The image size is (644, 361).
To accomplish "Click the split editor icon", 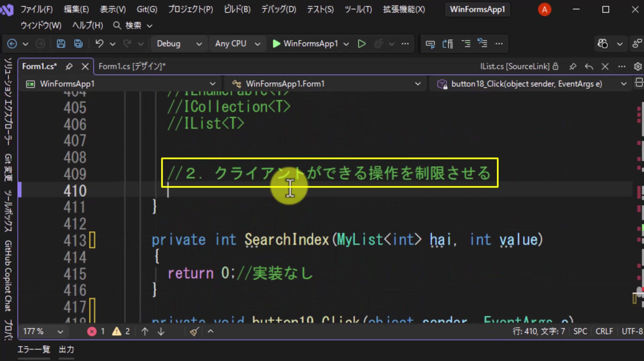I will pyautogui.click(x=639, y=83).
